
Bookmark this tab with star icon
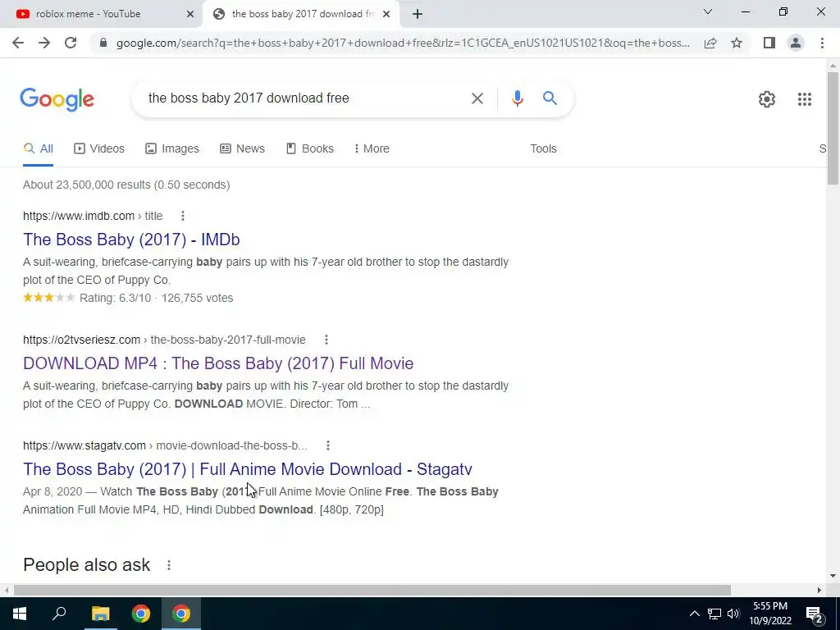point(737,43)
